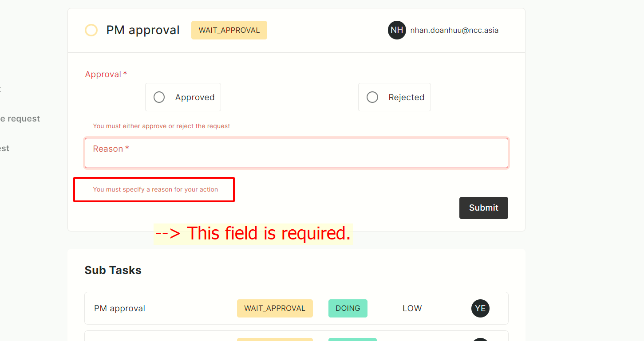644x341 pixels.
Task: Open the request item in the left sidebar
Action: (20, 118)
